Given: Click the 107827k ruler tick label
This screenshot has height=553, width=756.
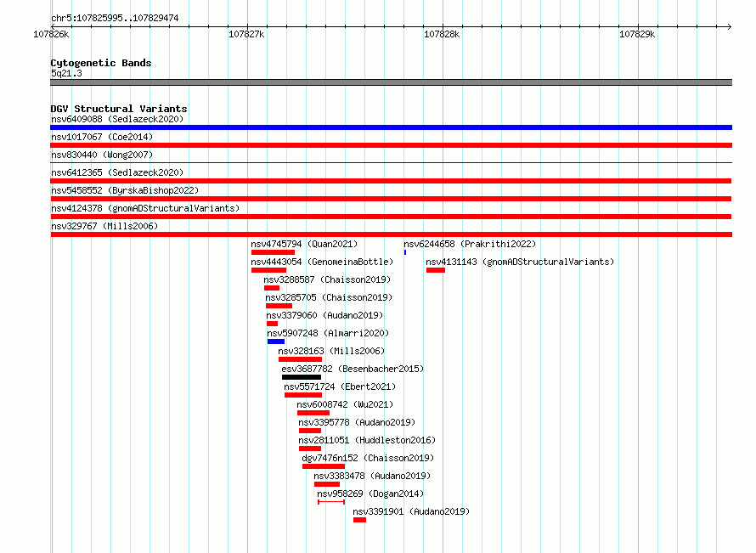Looking at the screenshot, I should point(246,34).
